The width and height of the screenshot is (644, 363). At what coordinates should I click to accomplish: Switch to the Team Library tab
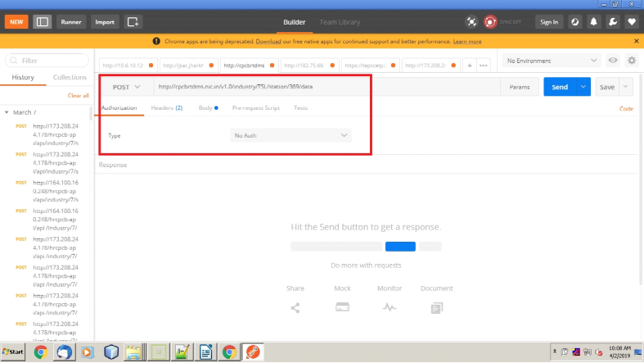coord(340,22)
